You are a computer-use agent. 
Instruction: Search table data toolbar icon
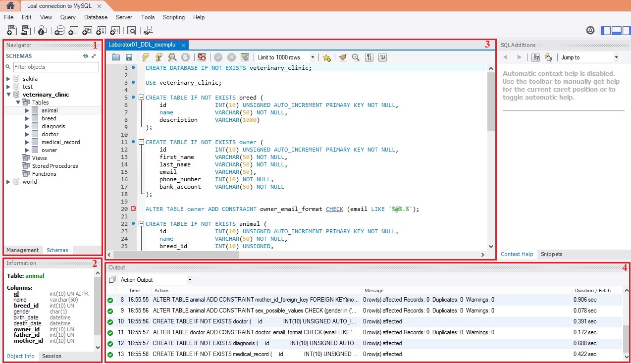tap(132, 30)
